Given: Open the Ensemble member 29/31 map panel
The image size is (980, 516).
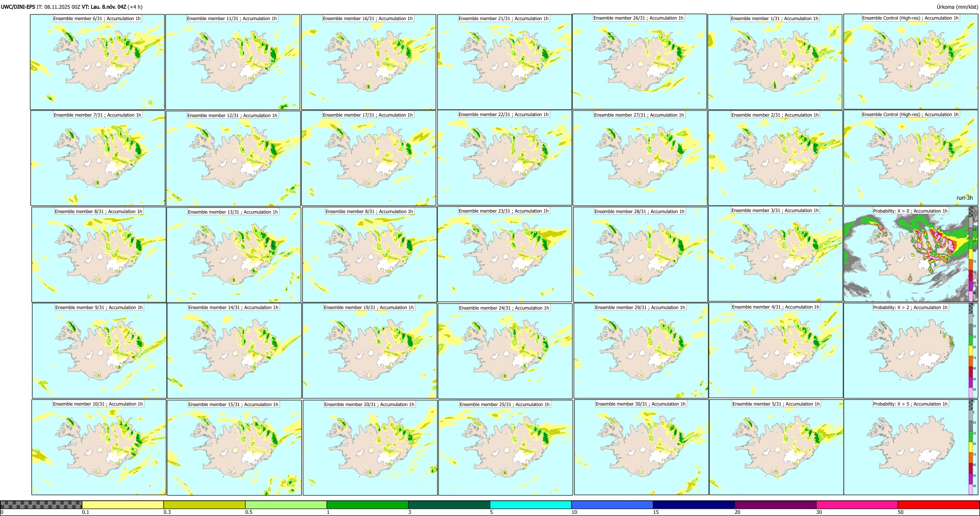Looking at the screenshot, I should pyautogui.click(x=641, y=351).
